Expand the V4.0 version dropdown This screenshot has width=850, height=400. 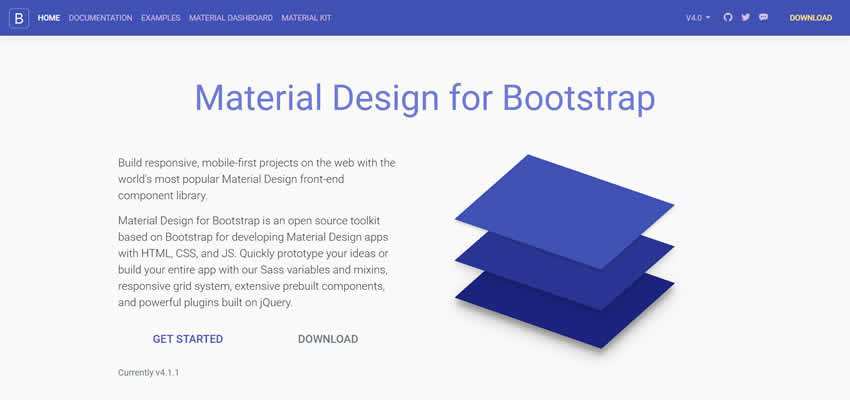[x=697, y=18]
